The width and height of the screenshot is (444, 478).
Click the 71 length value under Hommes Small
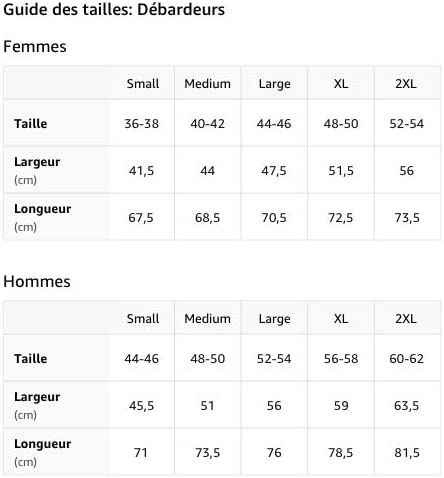pyautogui.click(x=140, y=453)
